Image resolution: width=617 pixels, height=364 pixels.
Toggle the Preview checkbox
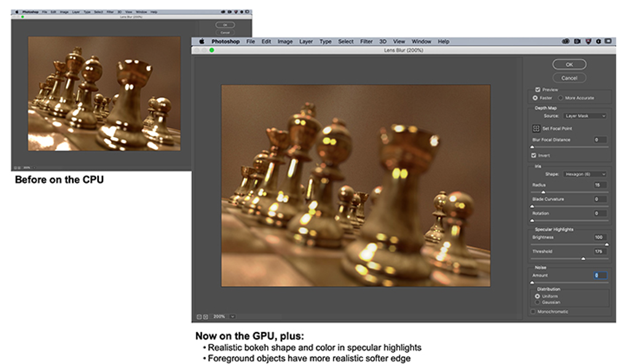tap(538, 89)
